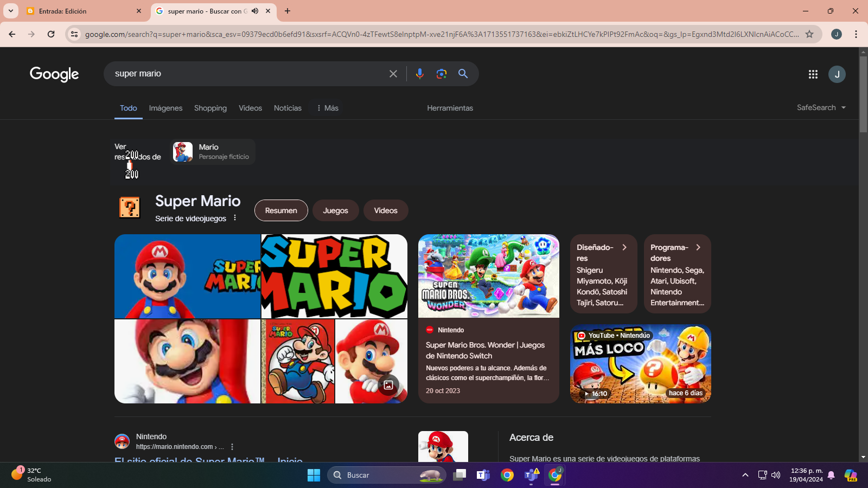Open Google apps grid menu
Screen dimensions: 868x488
click(813, 74)
